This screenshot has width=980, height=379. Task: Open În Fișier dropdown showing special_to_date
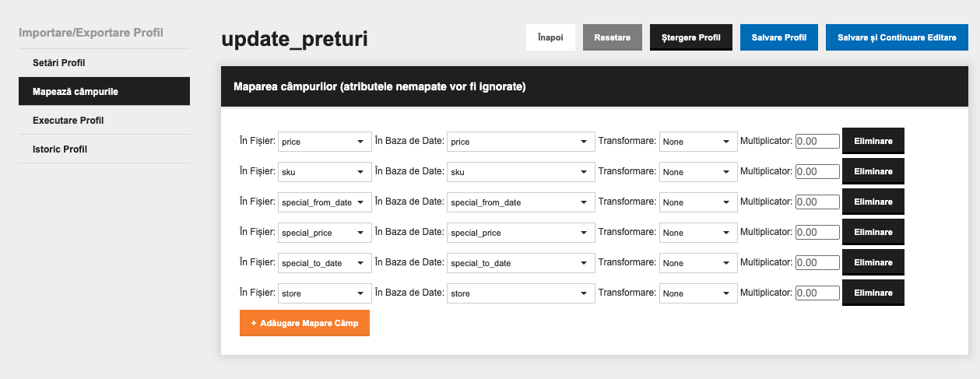click(x=325, y=263)
